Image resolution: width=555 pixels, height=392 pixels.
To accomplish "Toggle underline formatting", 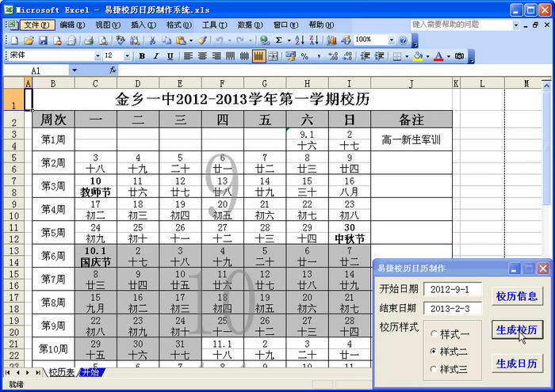I will (x=170, y=56).
